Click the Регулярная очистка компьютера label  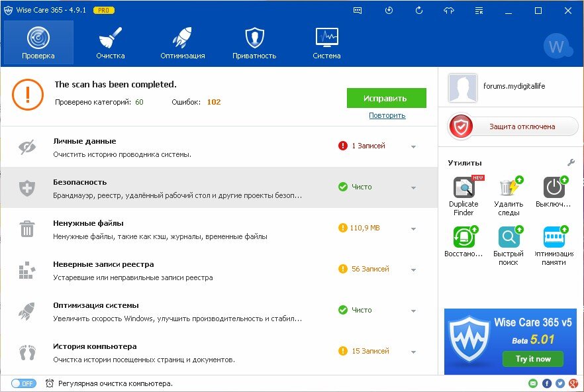point(115,383)
